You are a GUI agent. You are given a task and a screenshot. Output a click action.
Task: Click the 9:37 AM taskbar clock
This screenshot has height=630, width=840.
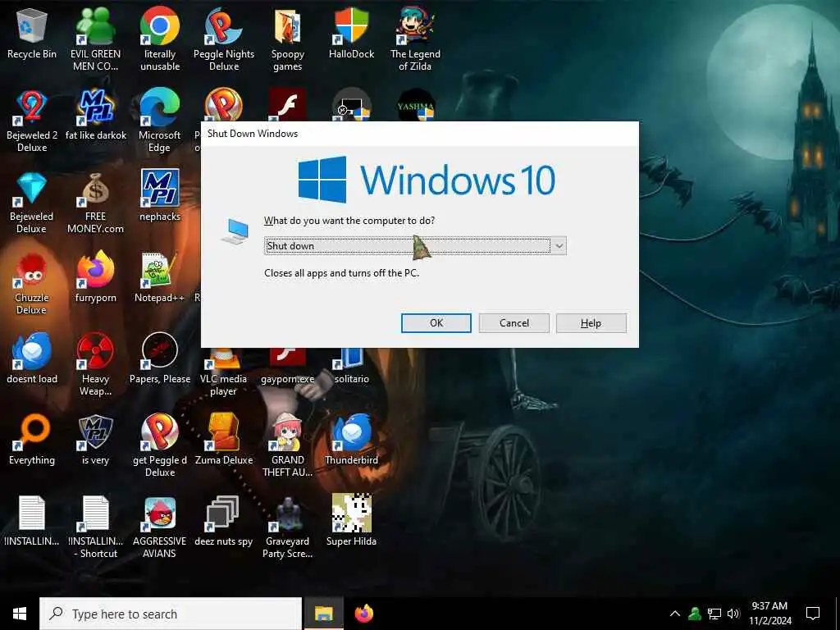(x=769, y=614)
